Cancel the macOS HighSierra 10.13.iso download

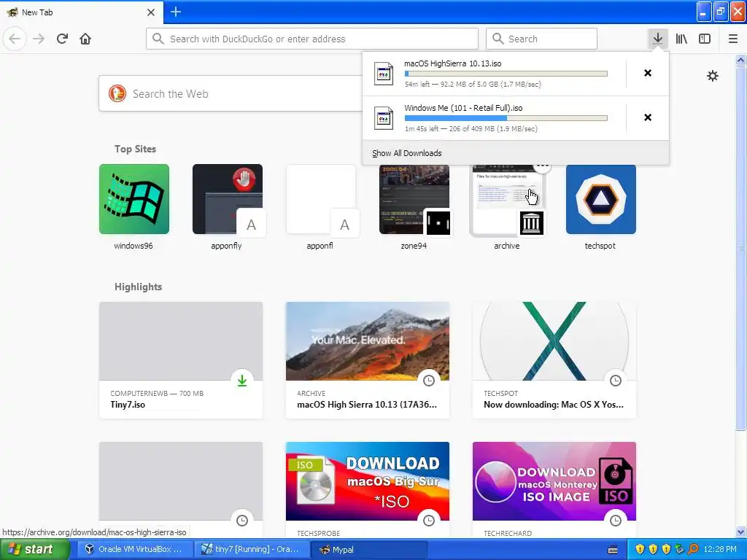tap(648, 73)
